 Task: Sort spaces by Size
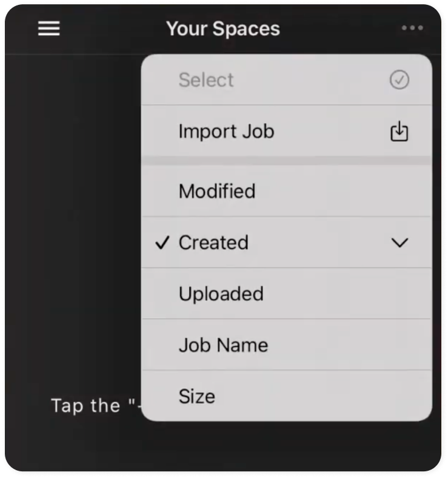pos(287,396)
